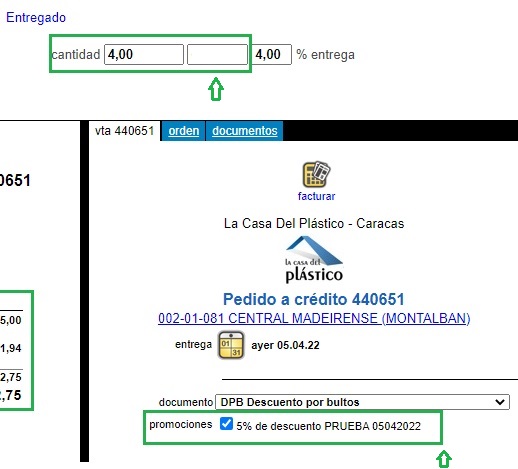Click the green arrow below promociones box

pyautogui.click(x=444, y=459)
